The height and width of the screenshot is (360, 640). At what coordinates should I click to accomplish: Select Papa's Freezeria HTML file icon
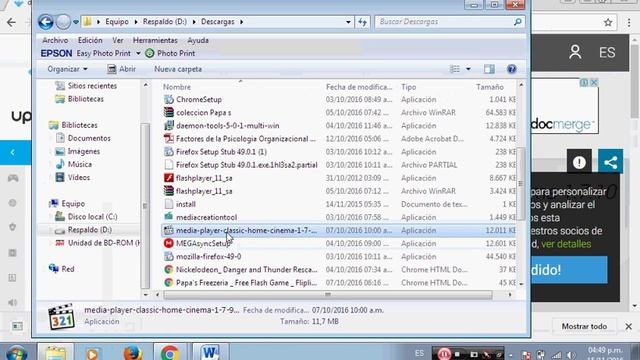pyautogui.click(x=169, y=282)
